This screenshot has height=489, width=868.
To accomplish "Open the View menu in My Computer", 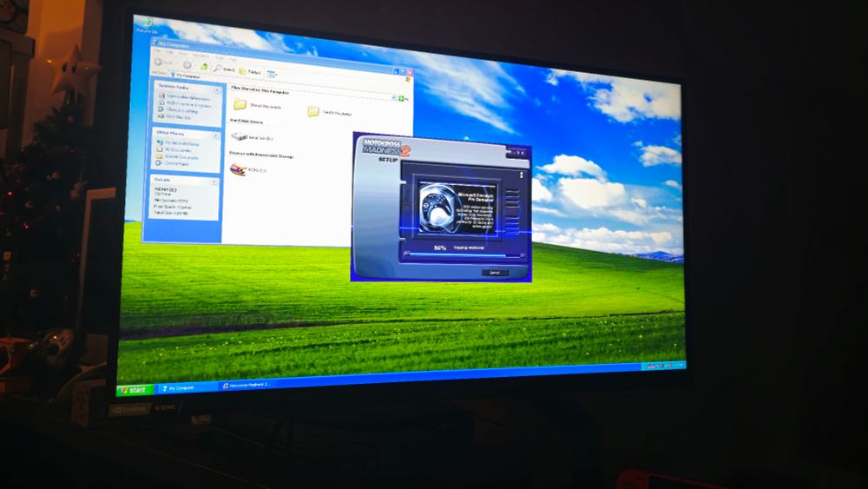I will pyautogui.click(x=182, y=54).
